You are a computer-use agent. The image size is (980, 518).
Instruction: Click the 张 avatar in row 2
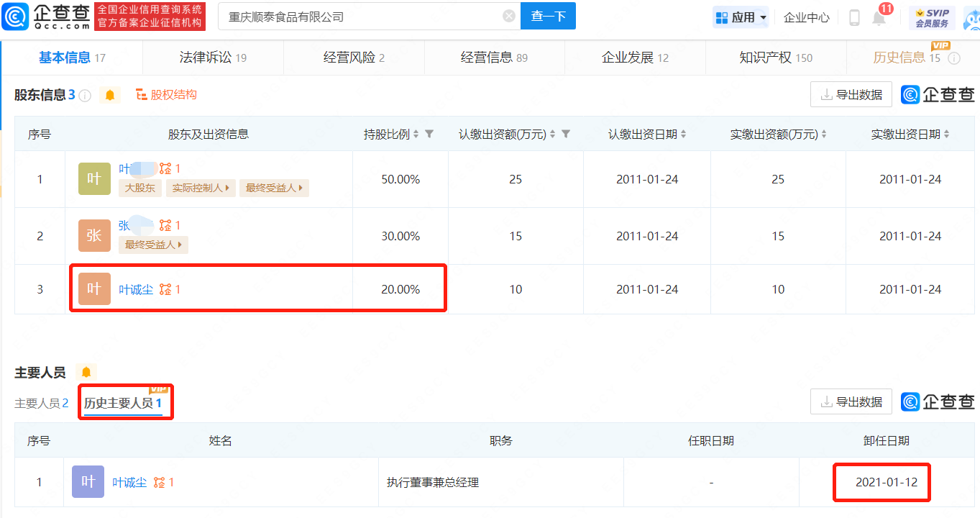coord(94,236)
